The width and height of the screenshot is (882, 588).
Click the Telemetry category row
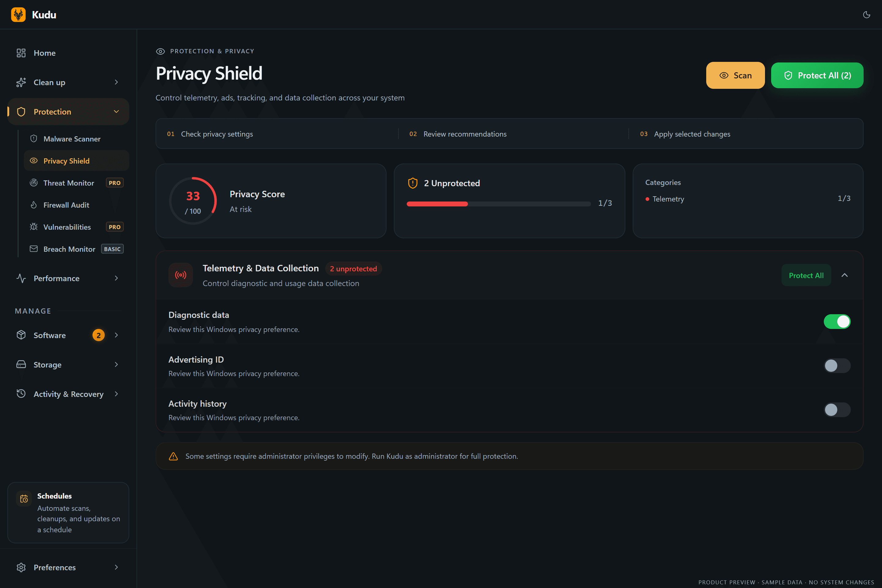748,199
